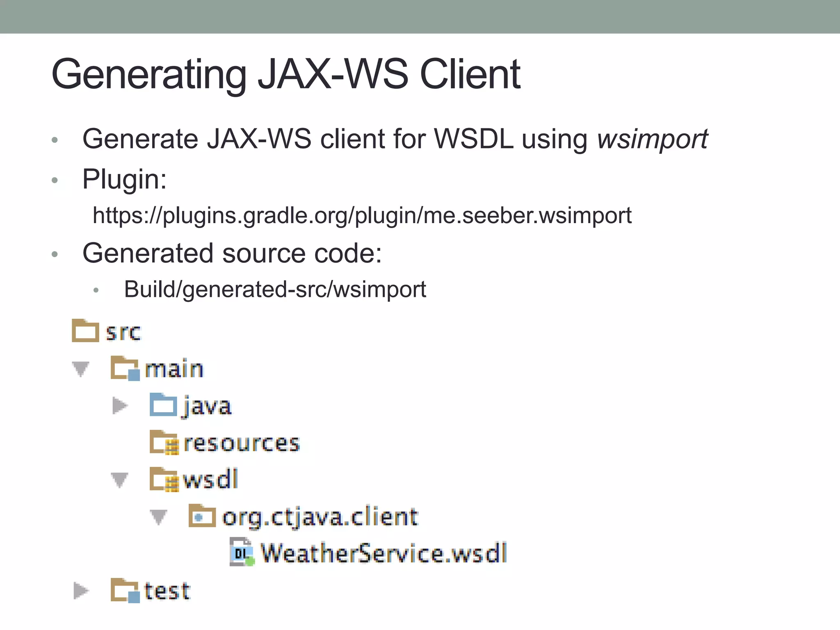The height and width of the screenshot is (630, 840).
Task: Select the test tree label
Action: [167, 591]
